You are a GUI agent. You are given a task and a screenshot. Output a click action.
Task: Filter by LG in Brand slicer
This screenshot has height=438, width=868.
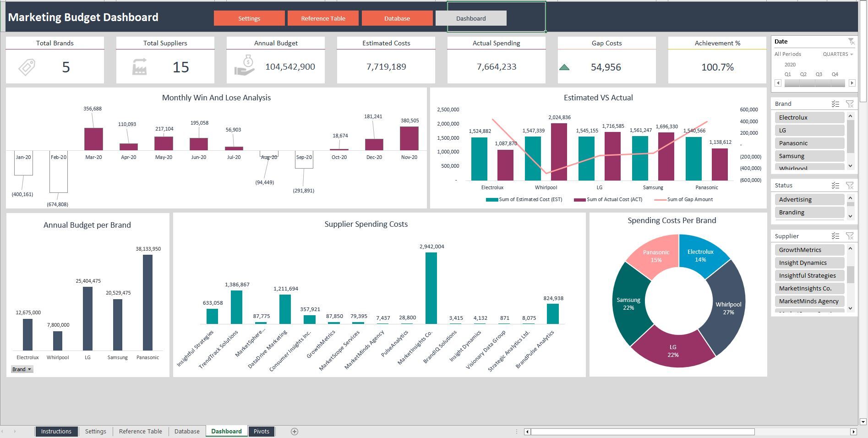tap(809, 130)
